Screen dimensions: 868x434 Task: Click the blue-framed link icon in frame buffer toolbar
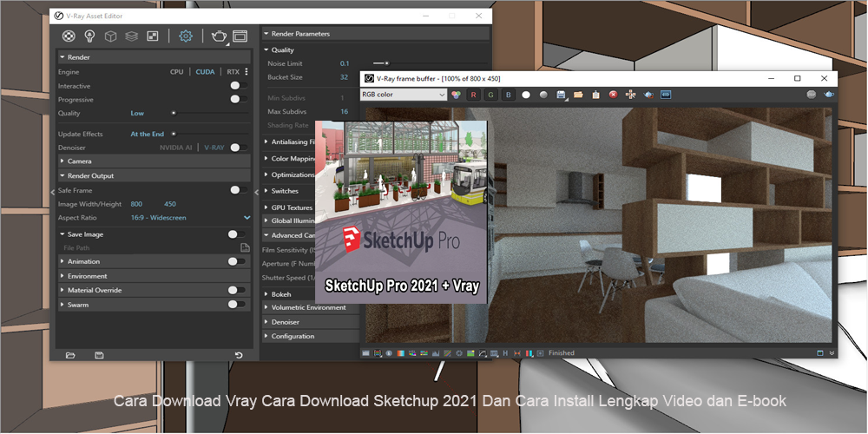[666, 95]
